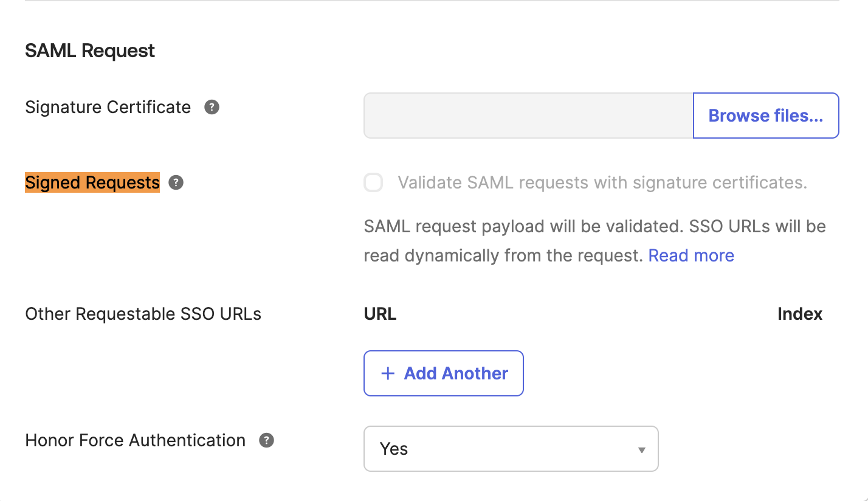Viewport: 868px width, 501px height.
Task: Follow the Read more link
Action: [x=691, y=255]
